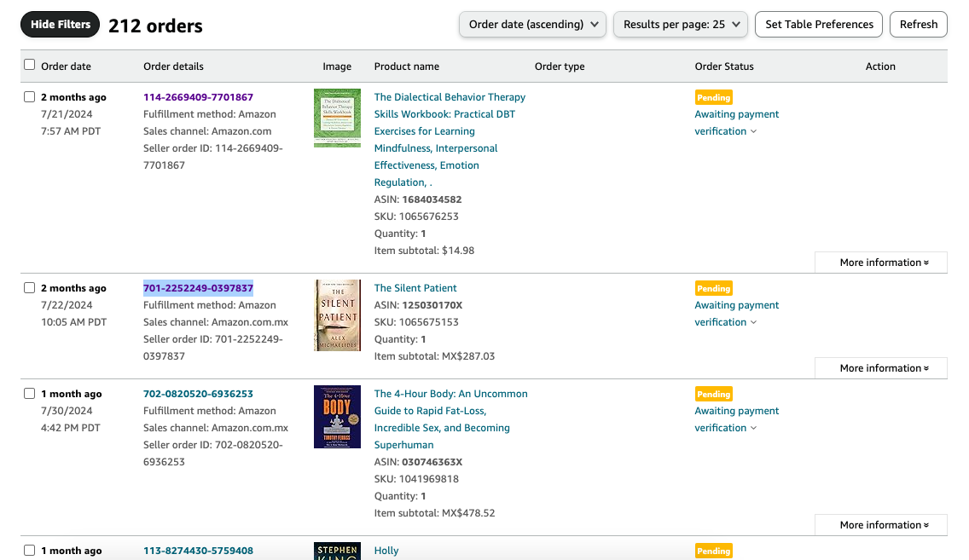Image resolution: width=969 pixels, height=560 pixels.
Task: Toggle the select-all orders checkbox in header
Action: 29,65
